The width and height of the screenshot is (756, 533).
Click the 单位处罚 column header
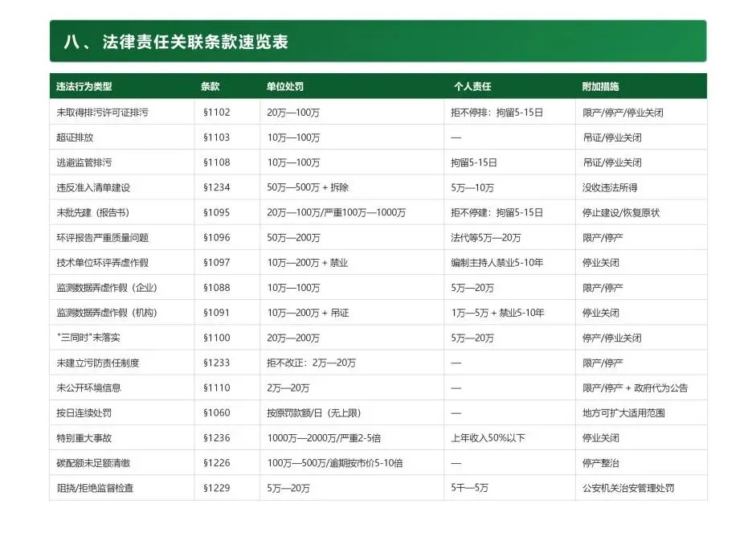point(285,87)
